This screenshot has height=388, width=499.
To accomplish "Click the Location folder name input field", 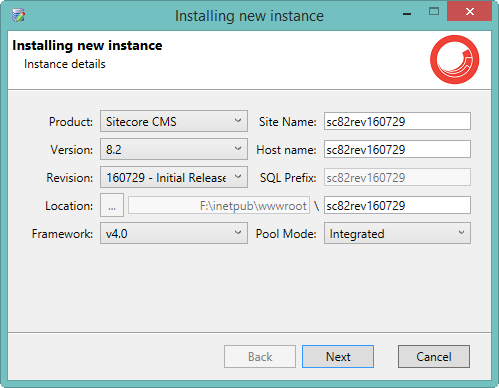I will tap(397, 205).
